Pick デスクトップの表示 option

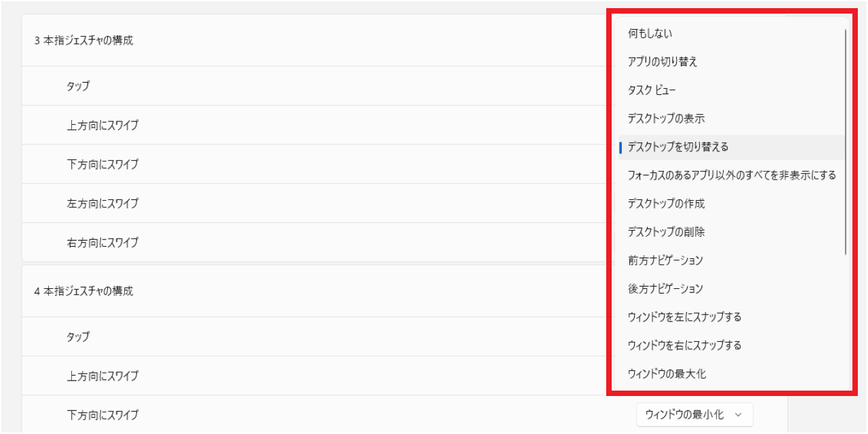(x=667, y=119)
